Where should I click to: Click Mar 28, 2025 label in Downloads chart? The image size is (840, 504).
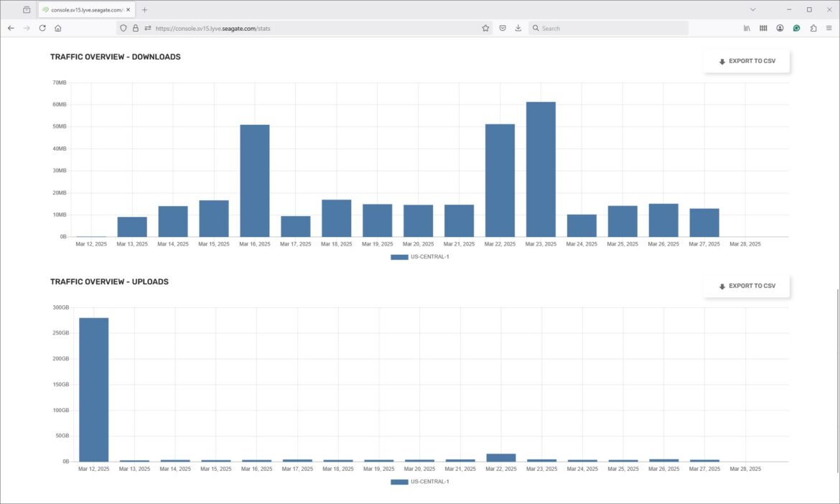[x=745, y=244]
